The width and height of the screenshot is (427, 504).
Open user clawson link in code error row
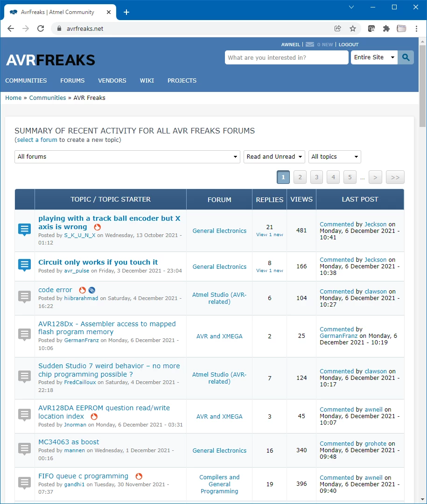tap(376, 292)
